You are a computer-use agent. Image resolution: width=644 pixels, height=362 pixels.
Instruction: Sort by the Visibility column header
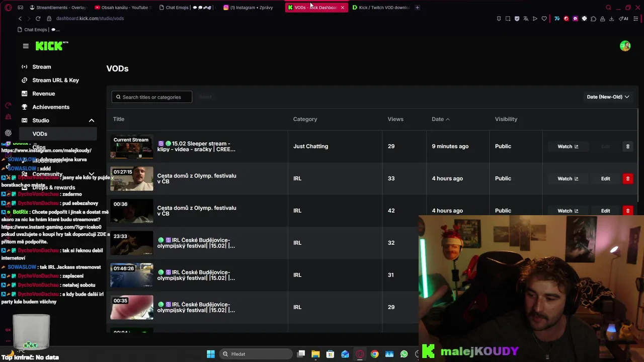[x=506, y=119]
